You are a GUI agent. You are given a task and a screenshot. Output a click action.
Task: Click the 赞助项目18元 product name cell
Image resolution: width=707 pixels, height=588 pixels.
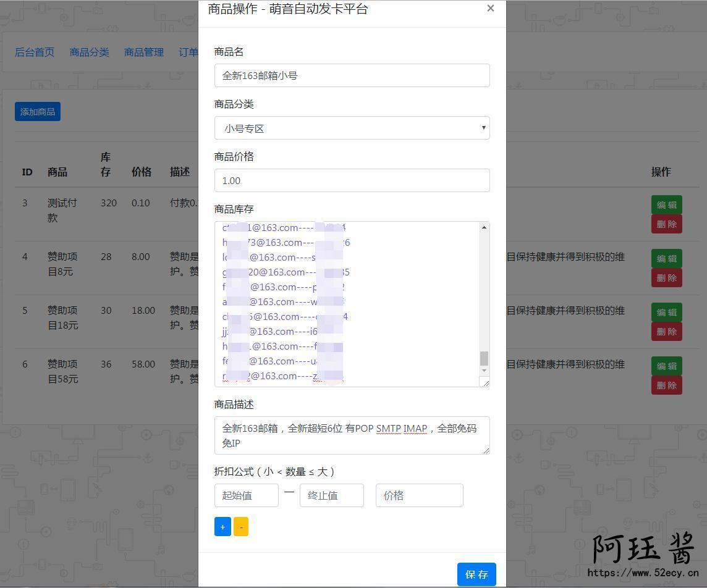pyautogui.click(x=62, y=317)
